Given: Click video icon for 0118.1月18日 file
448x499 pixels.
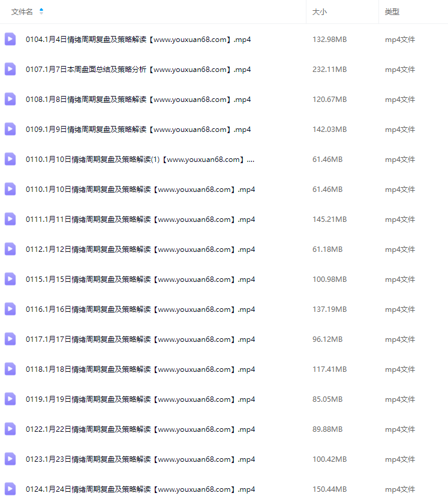Looking at the screenshot, I should [x=10, y=369].
